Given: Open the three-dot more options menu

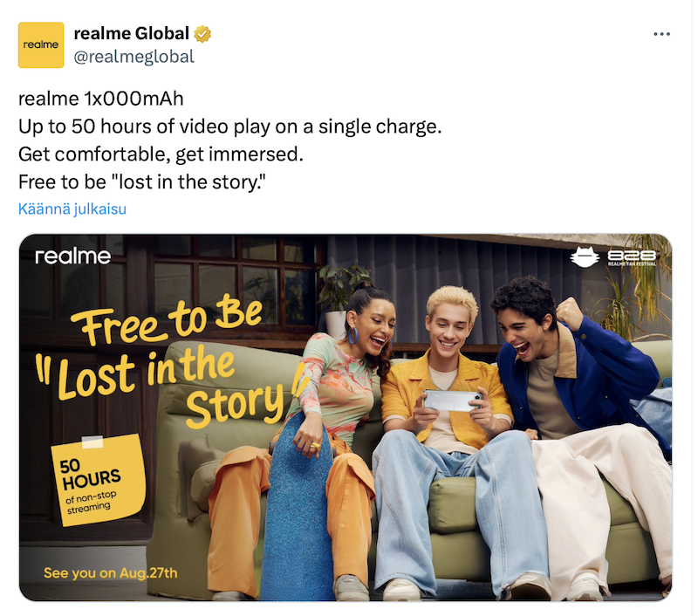Looking at the screenshot, I should pyautogui.click(x=661, y=34).
